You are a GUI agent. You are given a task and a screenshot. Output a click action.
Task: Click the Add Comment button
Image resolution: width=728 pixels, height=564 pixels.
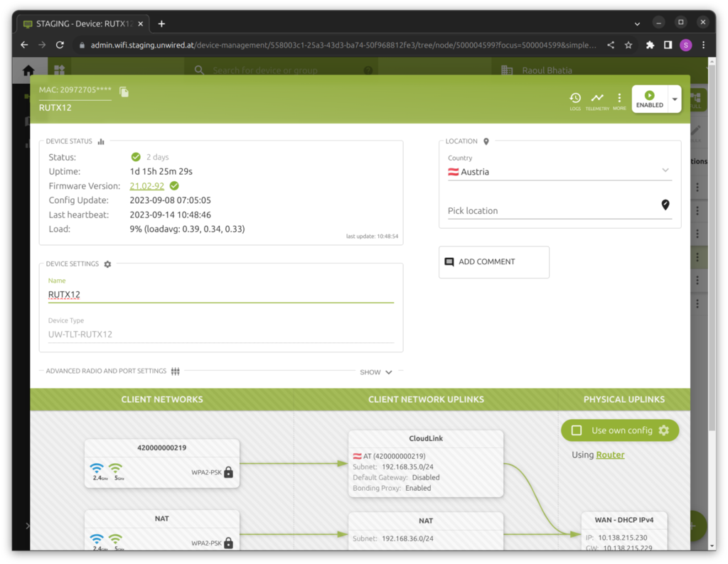(494, 262)
